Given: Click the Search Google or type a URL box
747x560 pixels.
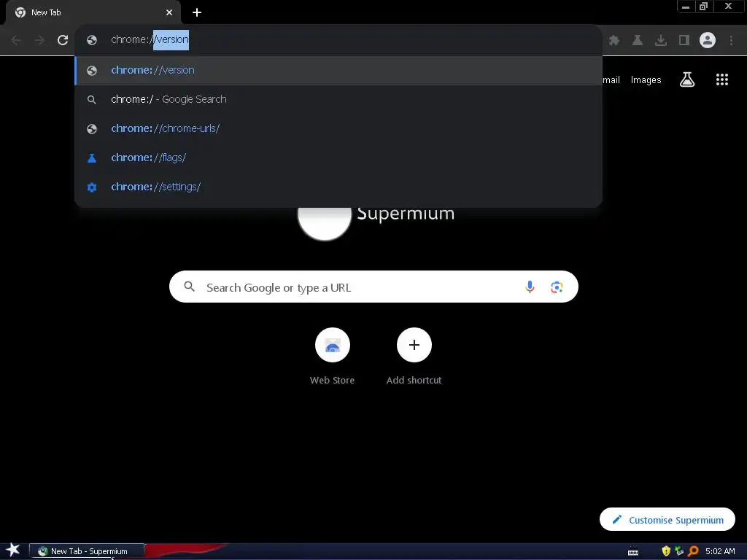Looking at the screenshot, I should click(373, 287).
